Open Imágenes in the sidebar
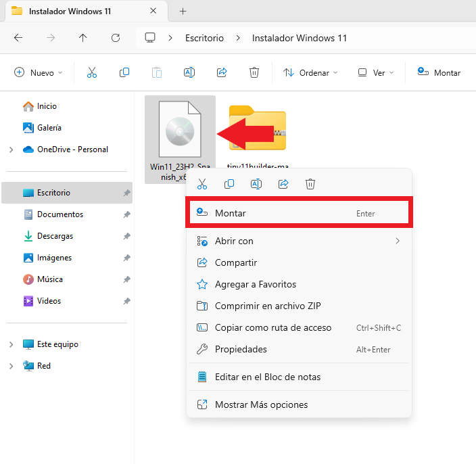This screenshot has height=464, width=476. (47, 258)
